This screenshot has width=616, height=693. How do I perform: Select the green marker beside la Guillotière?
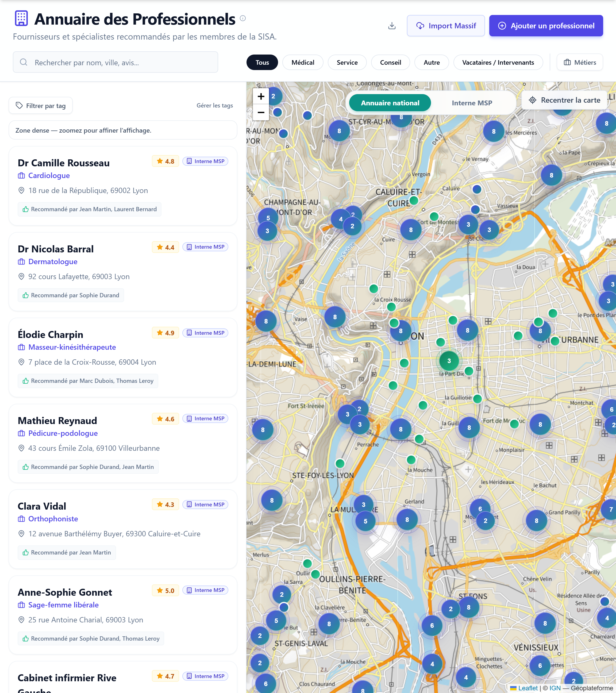pos(477,399)
